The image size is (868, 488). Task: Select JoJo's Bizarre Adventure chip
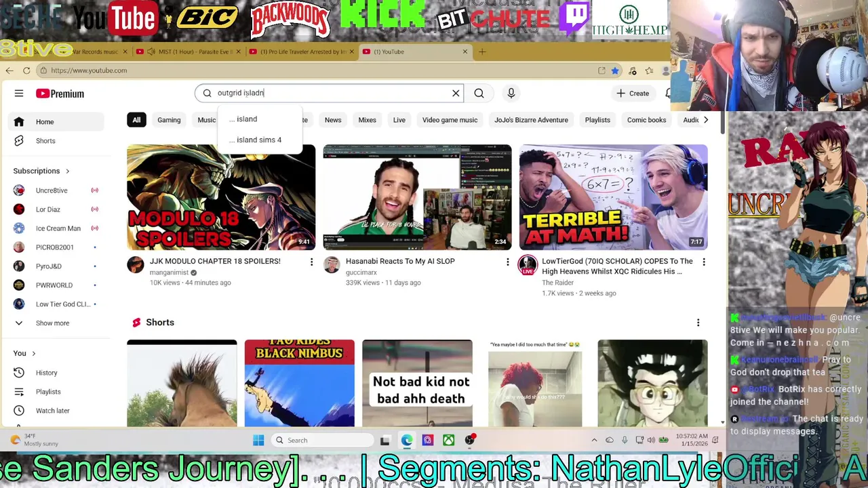click(531, 120)
